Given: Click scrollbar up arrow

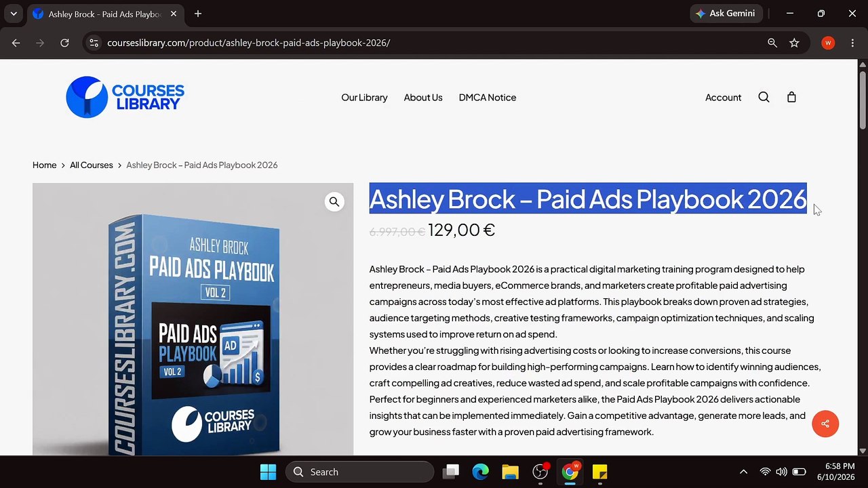Looking at the screenshot, I should coord(863,64).
